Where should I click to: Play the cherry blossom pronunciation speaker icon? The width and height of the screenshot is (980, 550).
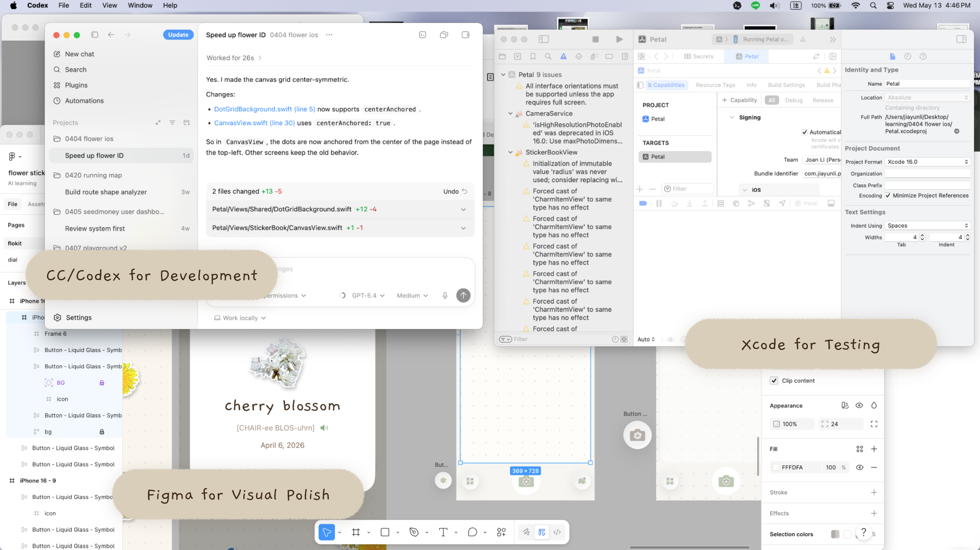(324, 428)
